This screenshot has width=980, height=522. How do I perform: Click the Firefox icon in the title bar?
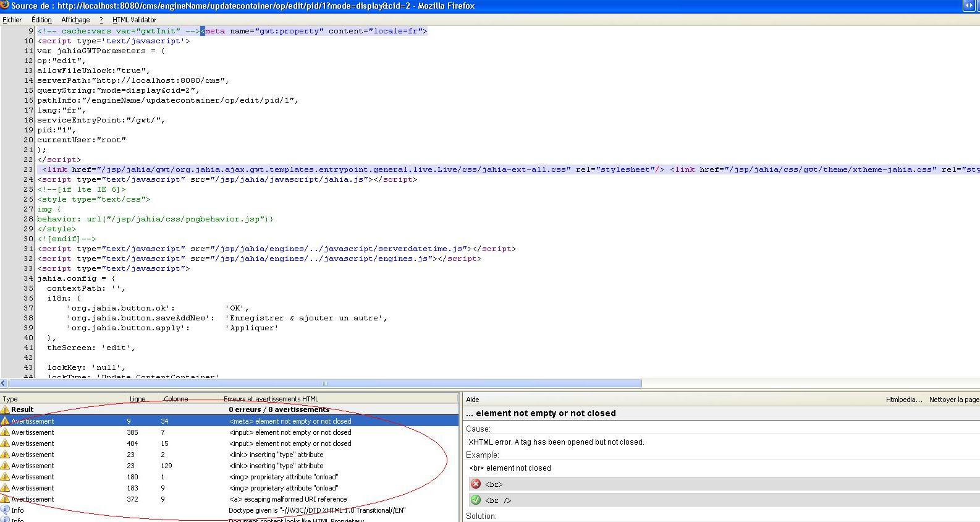point(4,6)
